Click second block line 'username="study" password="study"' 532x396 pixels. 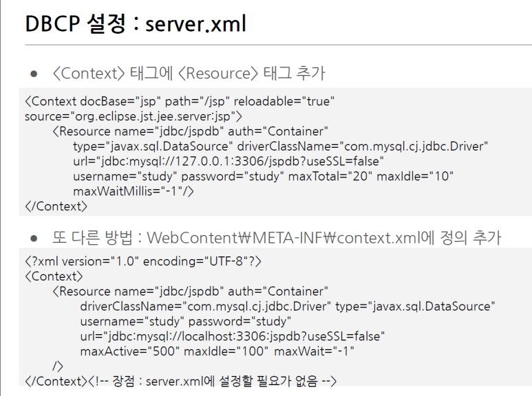click(186, 321)
